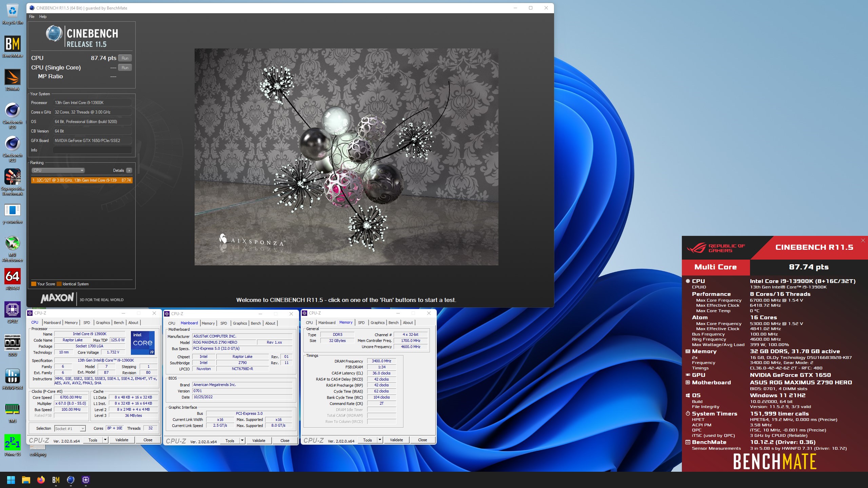Open the TM5 desktop icon
868x488 pixels.
point(13,412)
